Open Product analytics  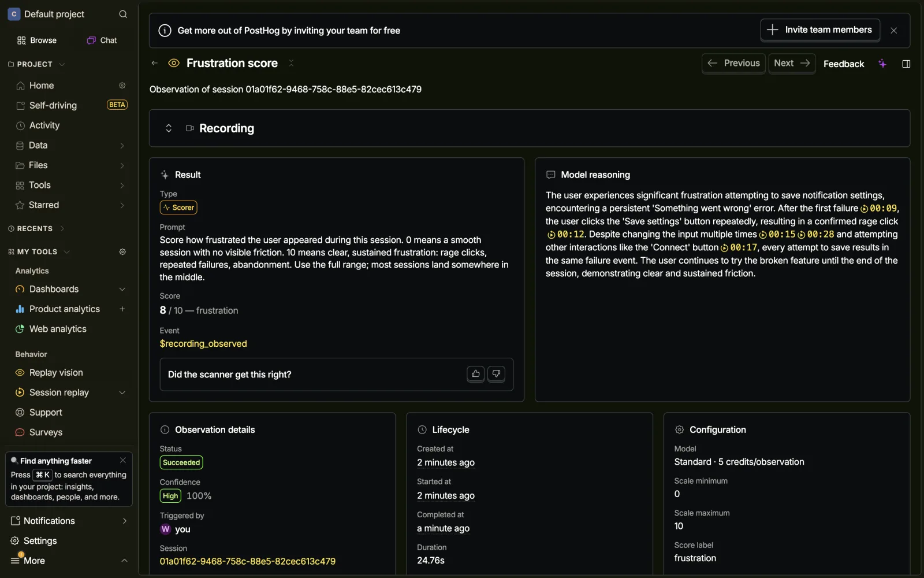pyautogui.click(x=64, y=309)
